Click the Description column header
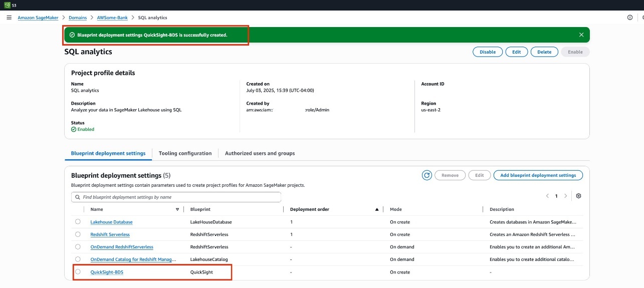This screenshot has width=644, height=288. 502,209
